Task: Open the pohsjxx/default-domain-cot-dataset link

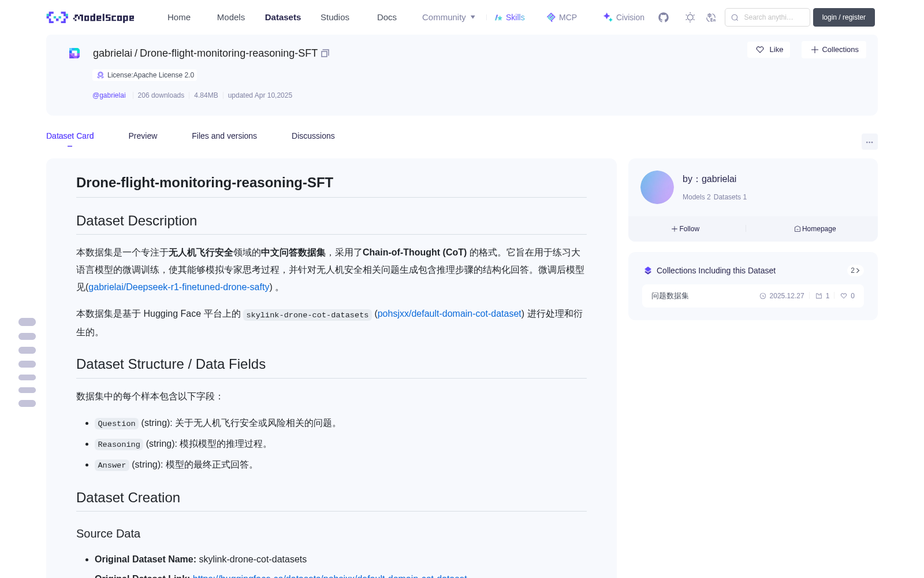Action: (x=449, y=314)
